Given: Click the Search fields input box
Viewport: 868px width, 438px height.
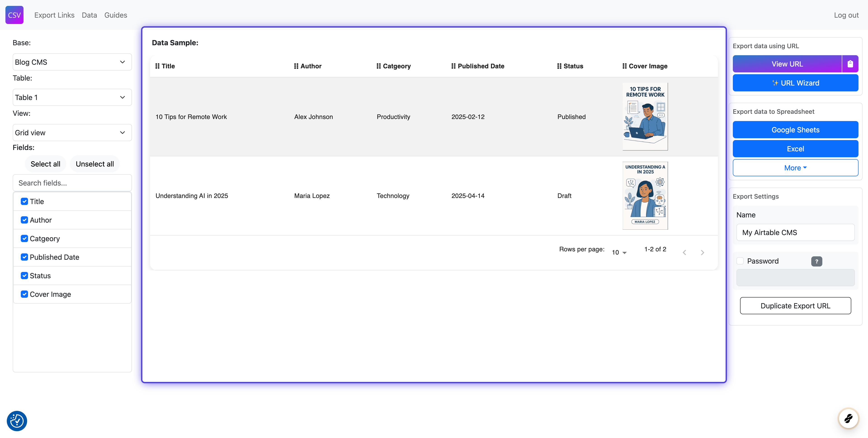Looking at the screenshot, I should pyautogui.click(x=72, y=183).
